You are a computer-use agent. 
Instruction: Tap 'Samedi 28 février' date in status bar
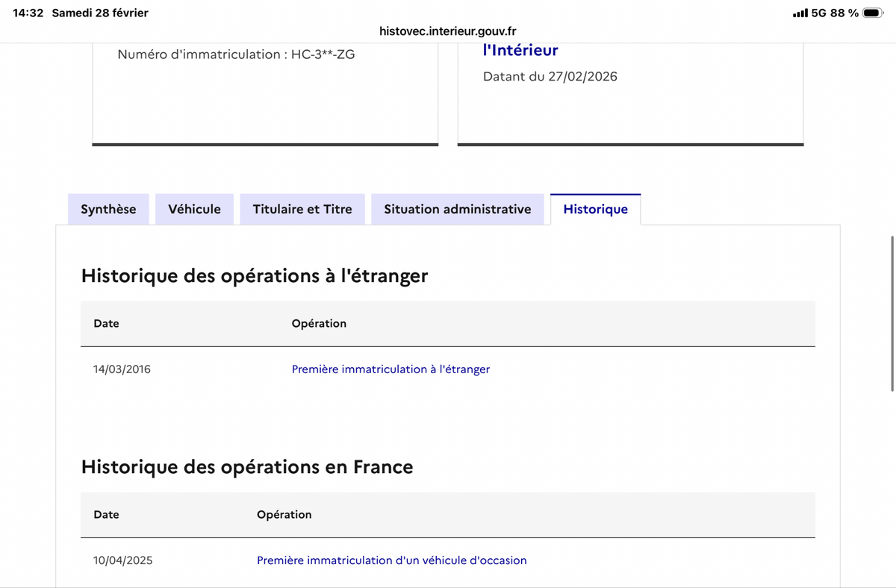[100, 13]
